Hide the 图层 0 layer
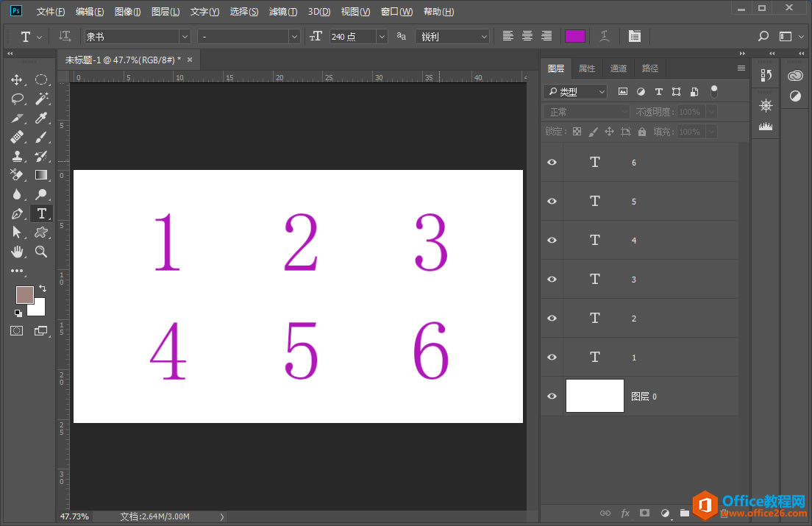Image resolution: width=812 pixels, height=526 pixels. click(x=552, y=396)
